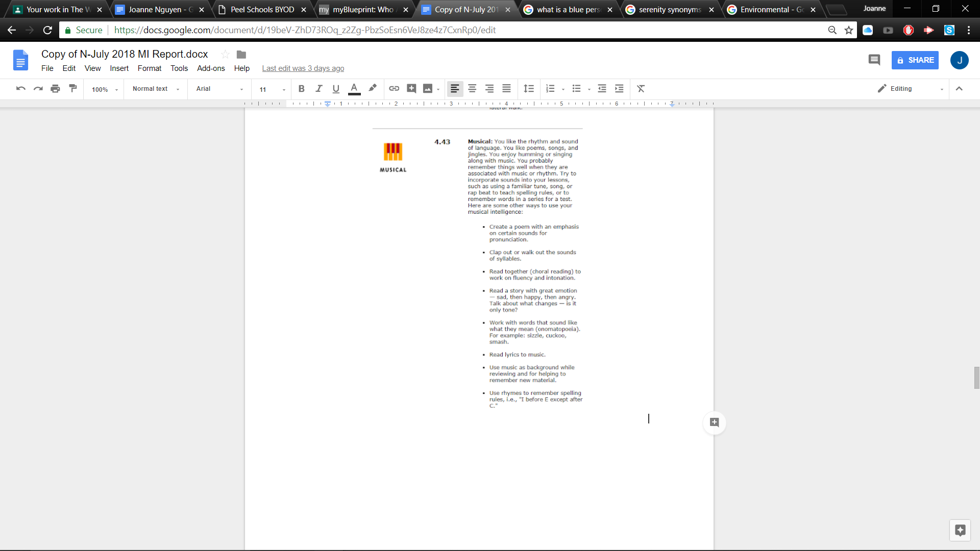Reload the page
980x551 pixels.
coord(47,30)
